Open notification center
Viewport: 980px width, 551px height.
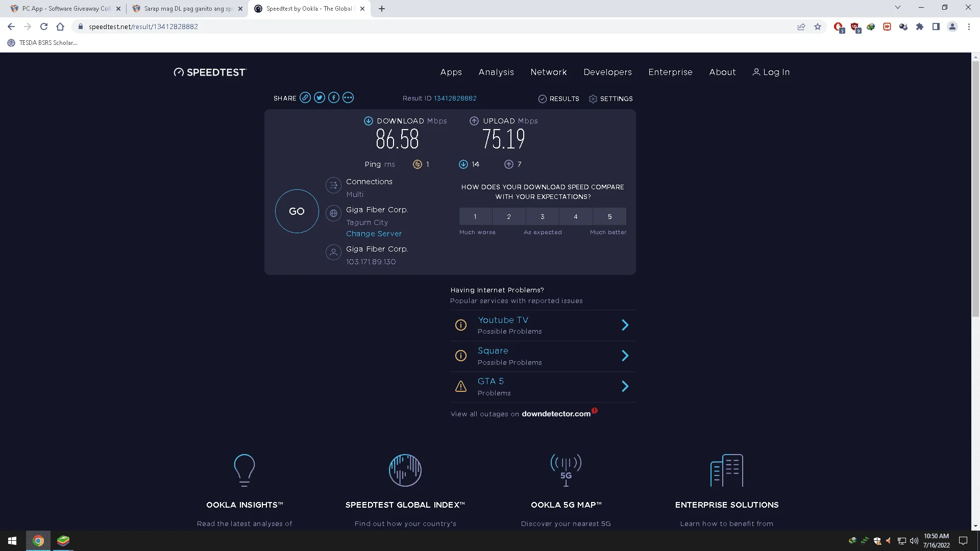pyautogui.click(x=963, y=541)
